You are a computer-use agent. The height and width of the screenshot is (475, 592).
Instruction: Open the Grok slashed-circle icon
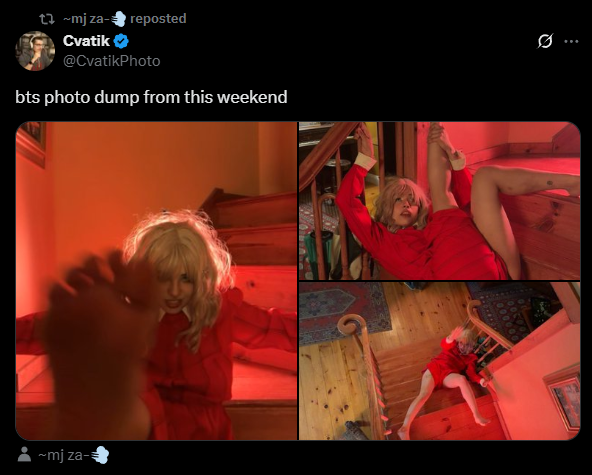(x=545, y=41)
